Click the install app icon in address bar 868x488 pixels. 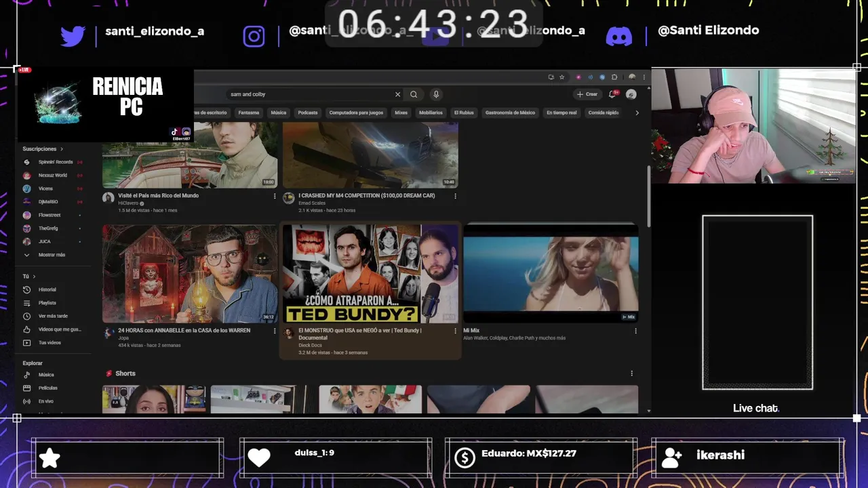(551, 77)
